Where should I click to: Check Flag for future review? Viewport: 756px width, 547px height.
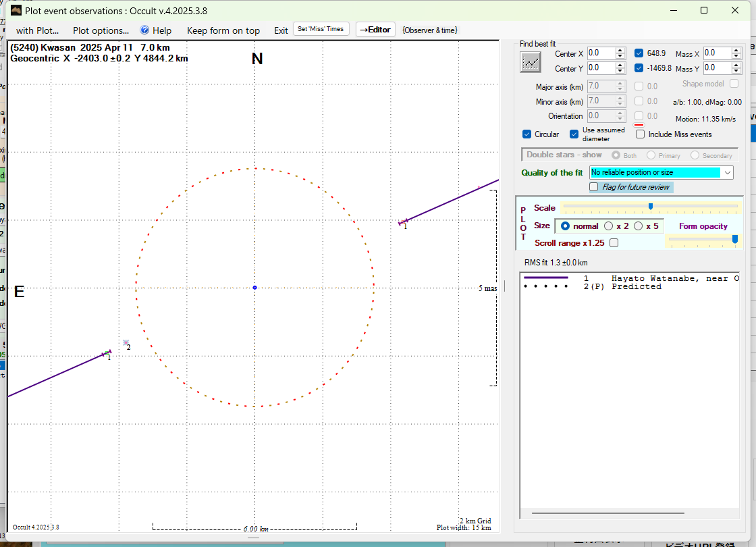click(x=595, y=187)
